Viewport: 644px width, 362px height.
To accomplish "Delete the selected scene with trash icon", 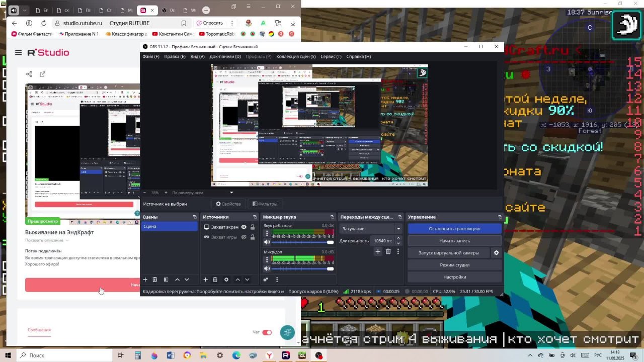I will click(x=155, y=280).
